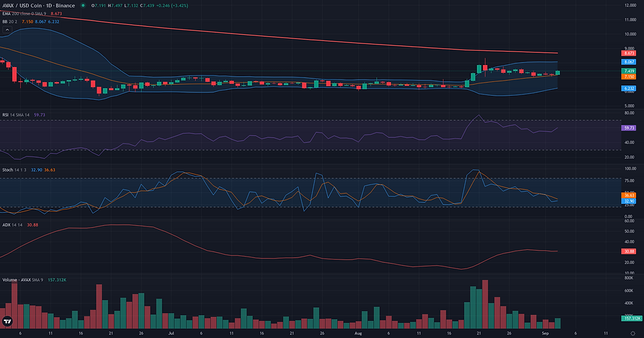Click the blue 8.067 upper band label

(630, 62)
